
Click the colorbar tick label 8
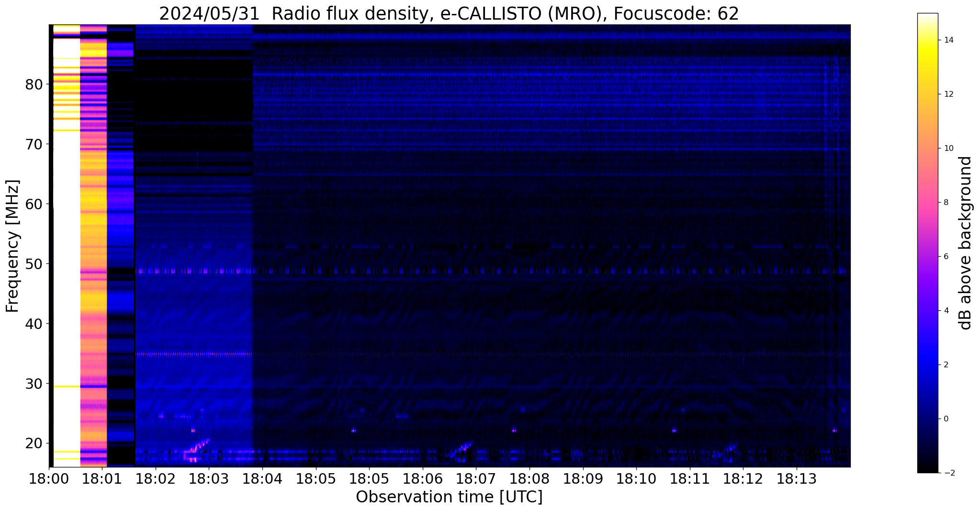pyautogui.click(x=946, y=203)
